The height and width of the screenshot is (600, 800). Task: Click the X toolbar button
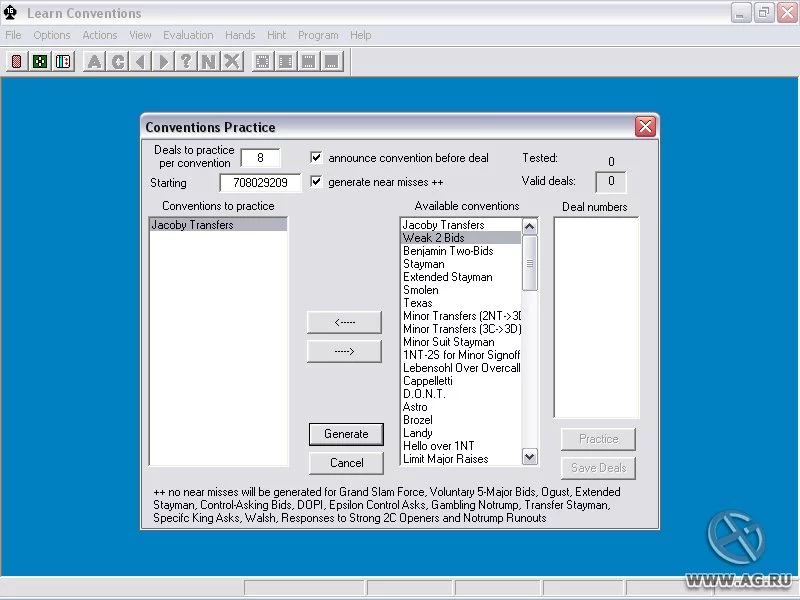pyautogui.click(x=232, y=62)
